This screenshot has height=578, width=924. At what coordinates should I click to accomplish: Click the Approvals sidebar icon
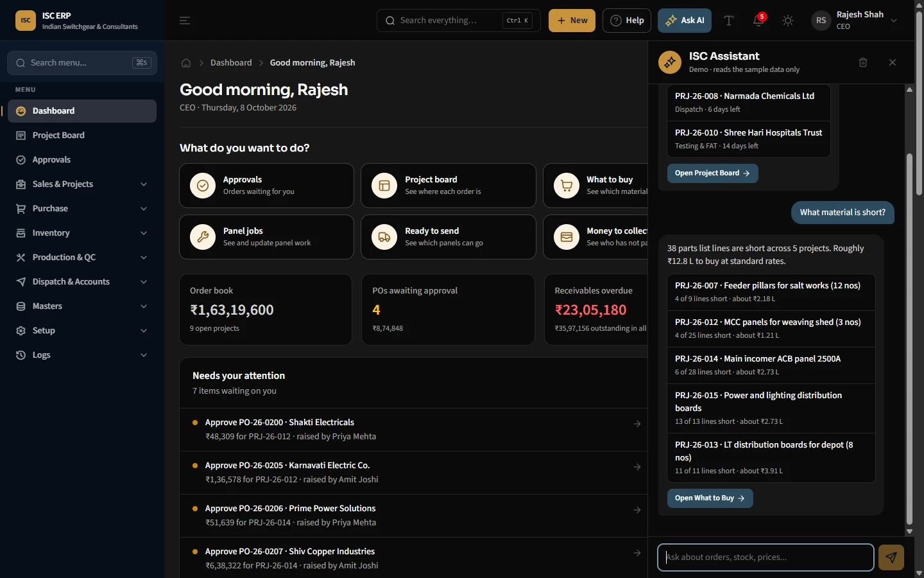point(21,160)
